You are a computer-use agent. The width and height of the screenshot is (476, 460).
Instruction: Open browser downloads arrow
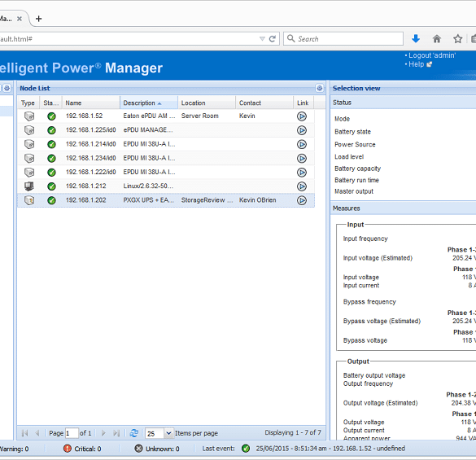[416, 38]
